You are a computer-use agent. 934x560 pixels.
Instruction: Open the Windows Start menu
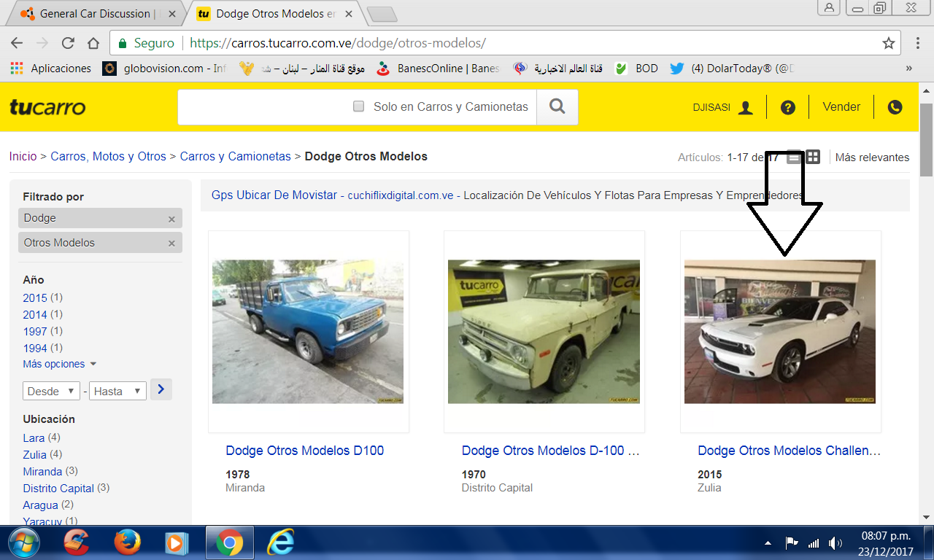click(23, 542)
